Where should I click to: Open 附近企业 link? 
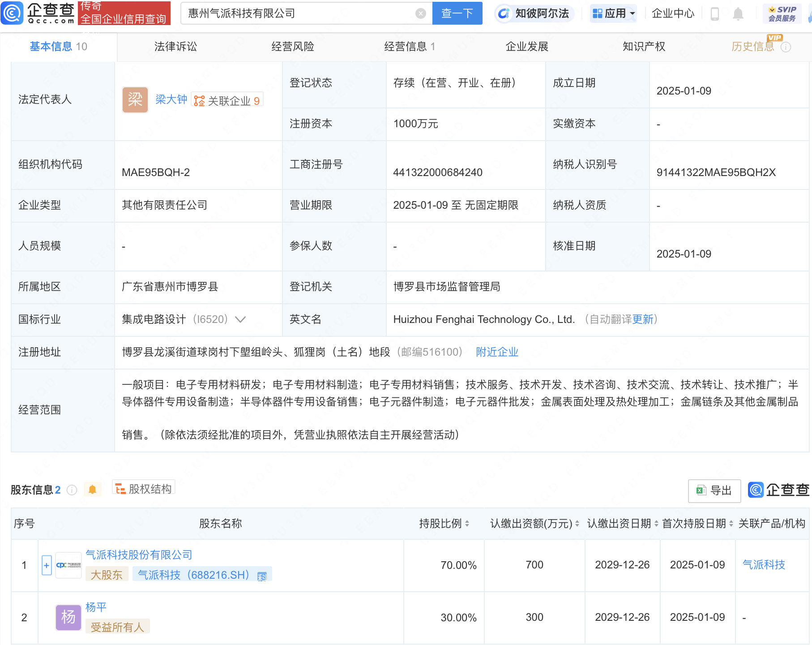497,352
